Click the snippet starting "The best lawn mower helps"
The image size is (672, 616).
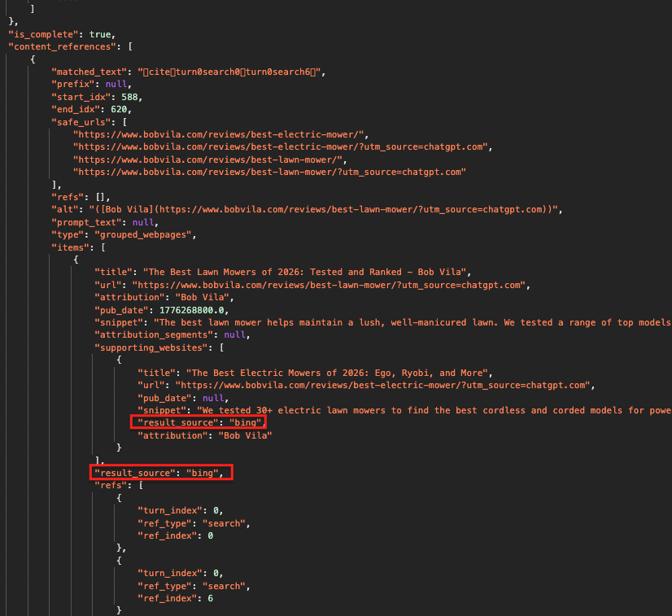pos(412,323)
